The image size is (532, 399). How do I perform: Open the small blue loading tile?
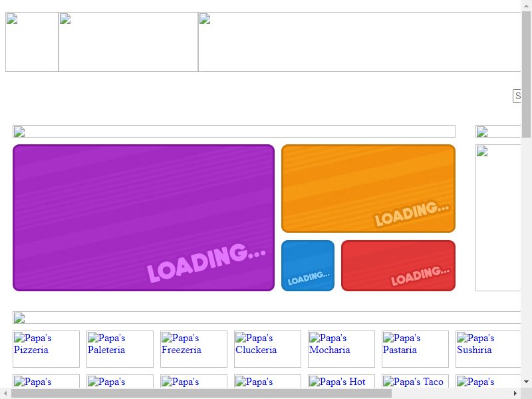click(308, 265)
